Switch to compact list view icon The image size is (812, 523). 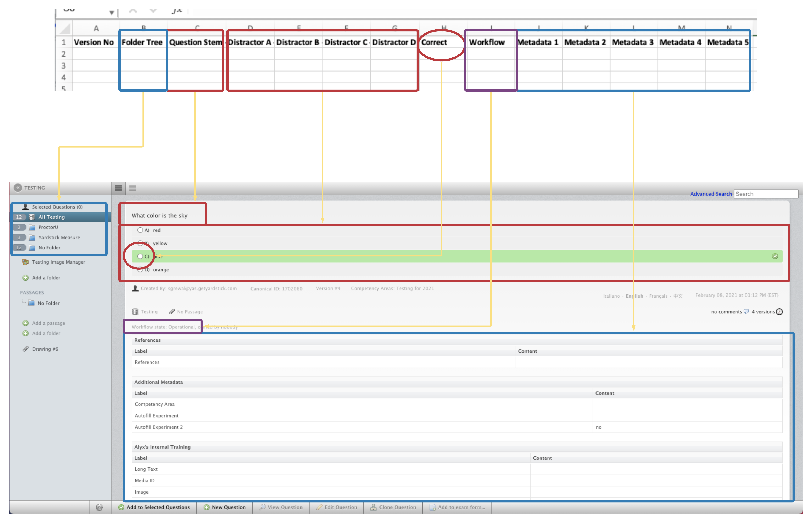(133, 188)
